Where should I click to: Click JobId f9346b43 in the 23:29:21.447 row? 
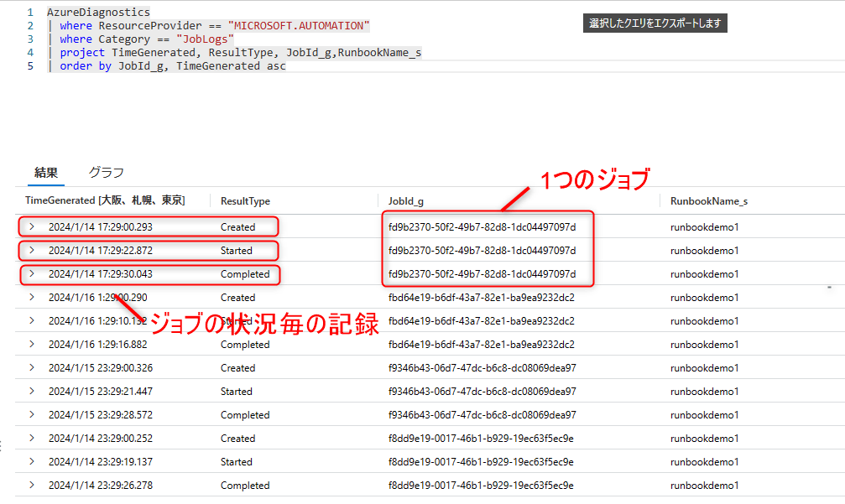(x=482, y=391)
